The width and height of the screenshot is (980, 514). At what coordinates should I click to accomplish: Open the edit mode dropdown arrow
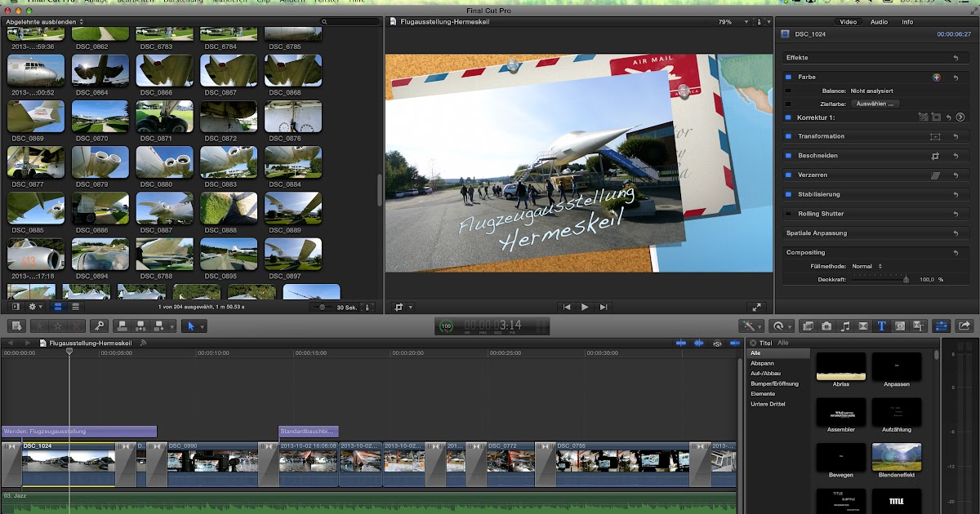172,326
